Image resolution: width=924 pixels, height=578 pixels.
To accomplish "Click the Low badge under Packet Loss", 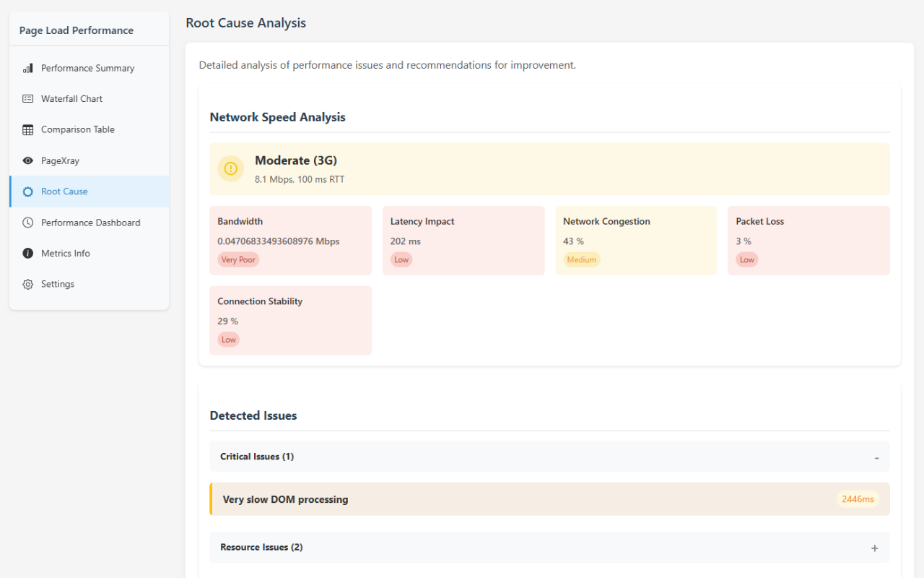I will [747, 259].
